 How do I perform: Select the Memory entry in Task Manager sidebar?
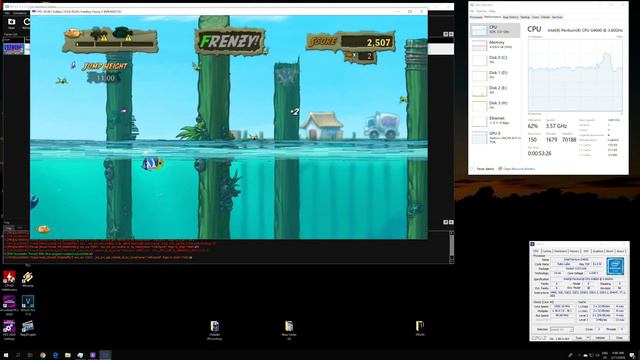[495, 45]
